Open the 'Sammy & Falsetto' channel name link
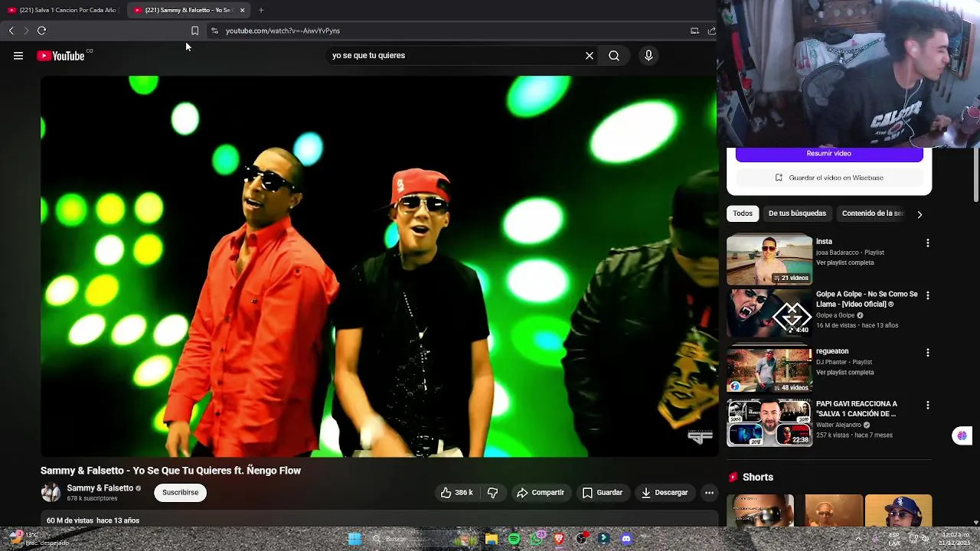The image size is (980, 551). tap(100, 488)
